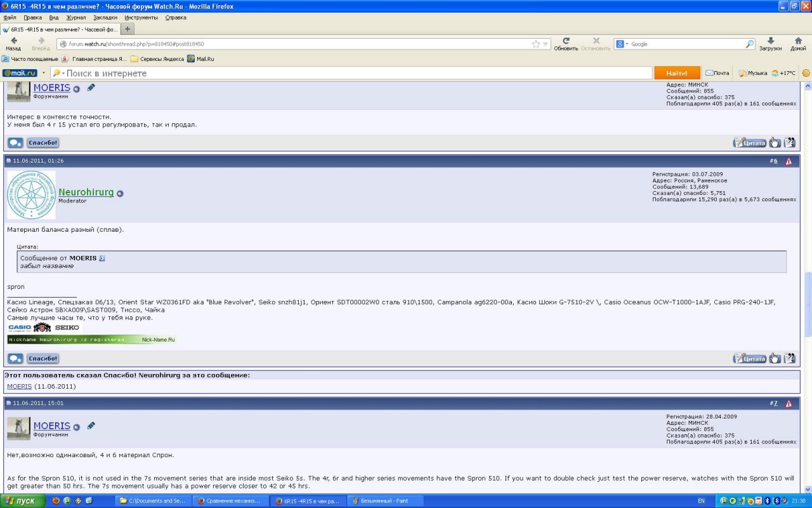The width and height of the screenshot is (812, 508).
Task: Expand the mail.ru toolbar dropdown arrow
Action: (44, 73)
